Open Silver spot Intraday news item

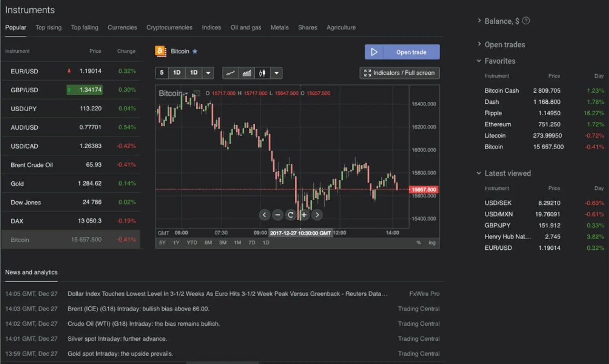[117, 339]
